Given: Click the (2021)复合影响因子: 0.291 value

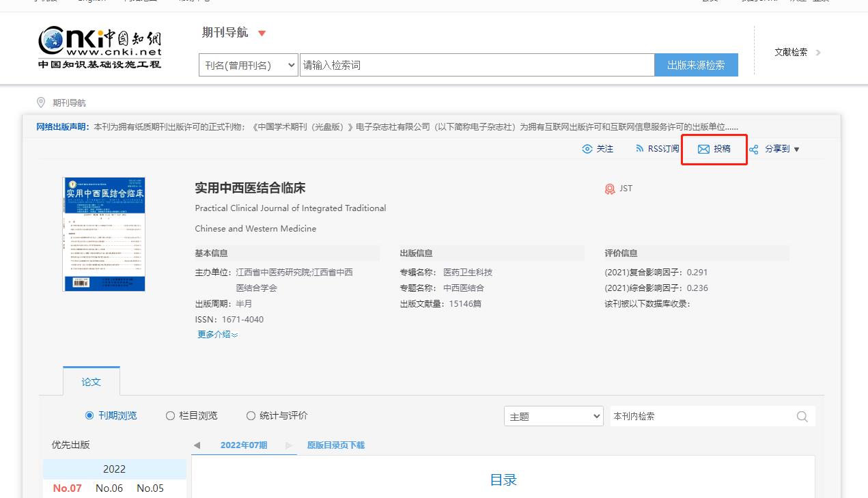Looking at the screenshot, I should coord(656,273).
